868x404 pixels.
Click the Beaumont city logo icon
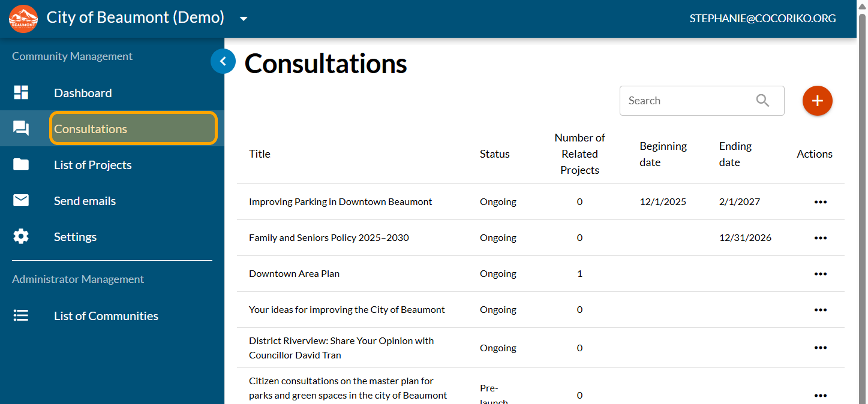click(23, 19)
